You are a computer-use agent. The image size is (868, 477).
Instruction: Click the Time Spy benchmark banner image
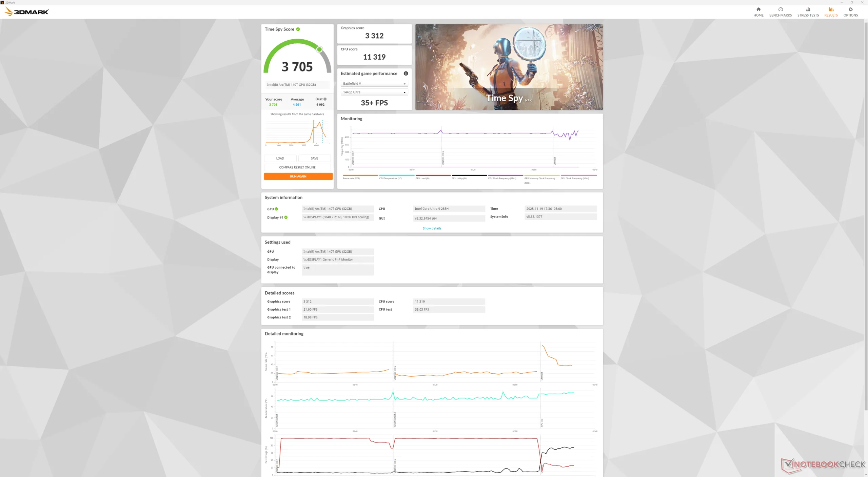tap(509, 67)
